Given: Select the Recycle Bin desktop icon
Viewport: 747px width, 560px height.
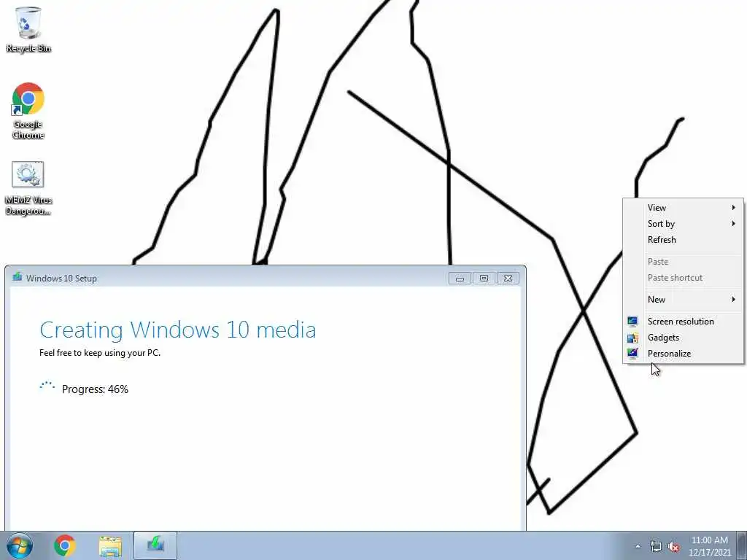Looking at the screenshot, I should pyautogui.click(x=28, y=29).
